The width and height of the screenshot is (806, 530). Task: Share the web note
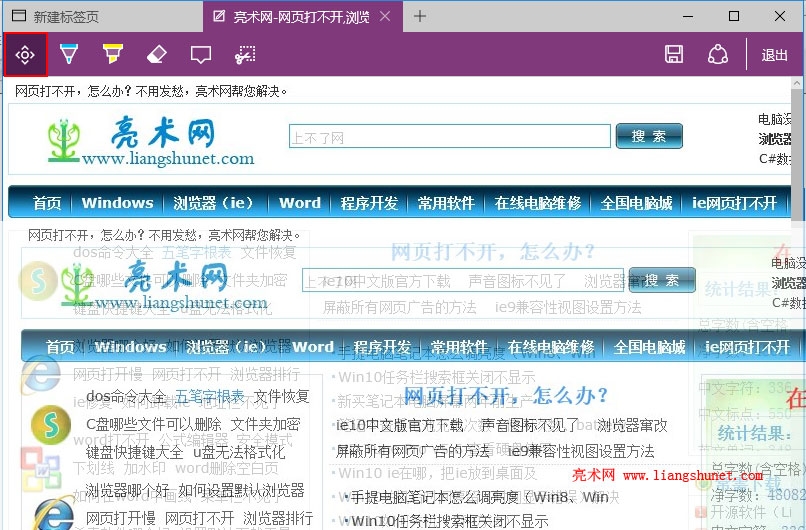[718, 54]
